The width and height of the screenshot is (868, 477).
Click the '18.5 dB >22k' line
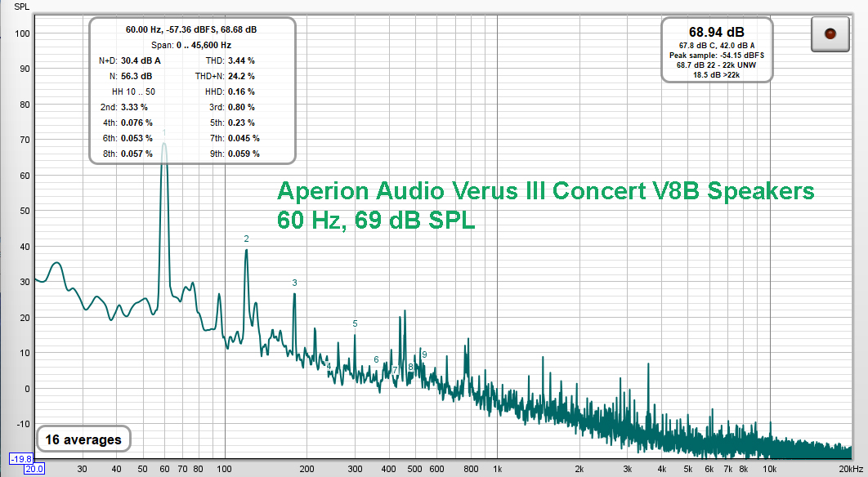pyautogui.click(x=716, y=74)
